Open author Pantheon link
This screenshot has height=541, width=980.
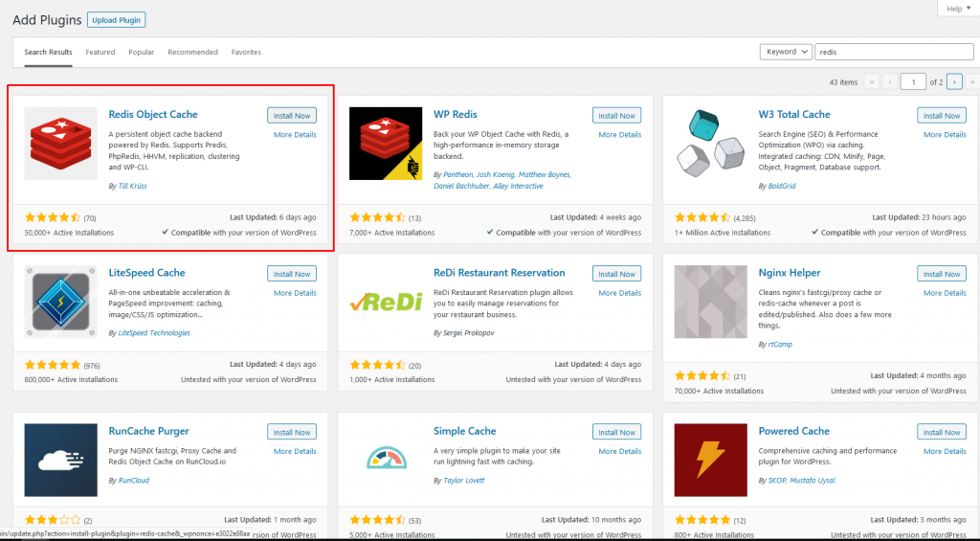click(457, 174)
